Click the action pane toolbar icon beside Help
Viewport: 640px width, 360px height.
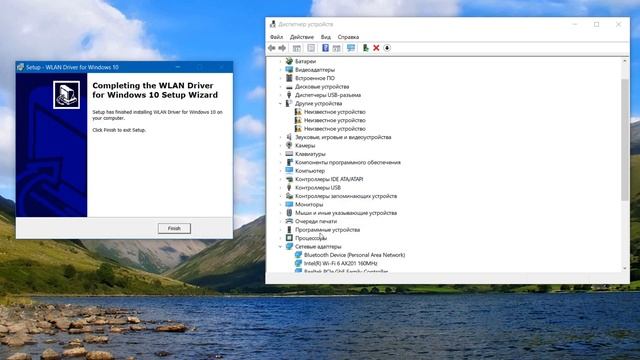coord(336,48)
